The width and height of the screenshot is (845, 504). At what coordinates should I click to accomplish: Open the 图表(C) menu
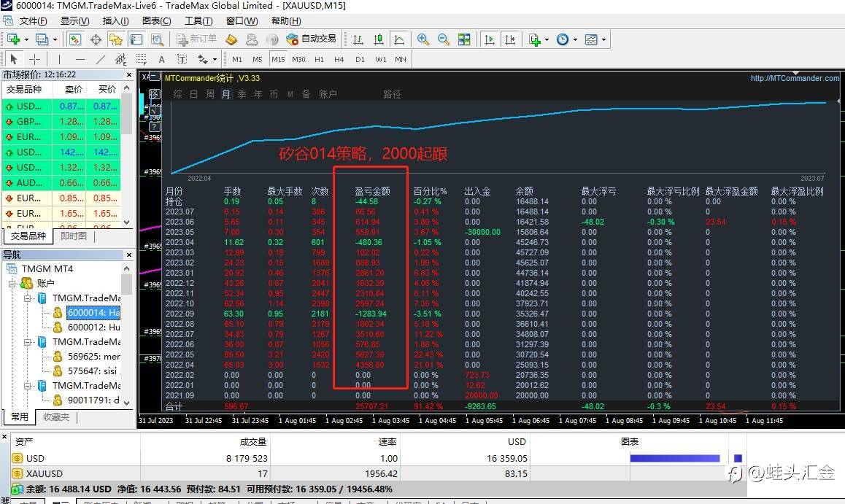pos(156,21)
